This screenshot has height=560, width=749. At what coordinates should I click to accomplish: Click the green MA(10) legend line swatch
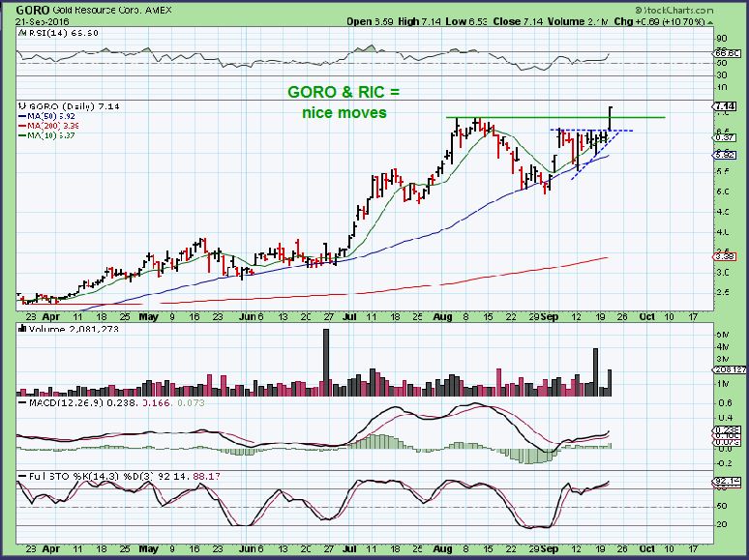click(23, 135)
